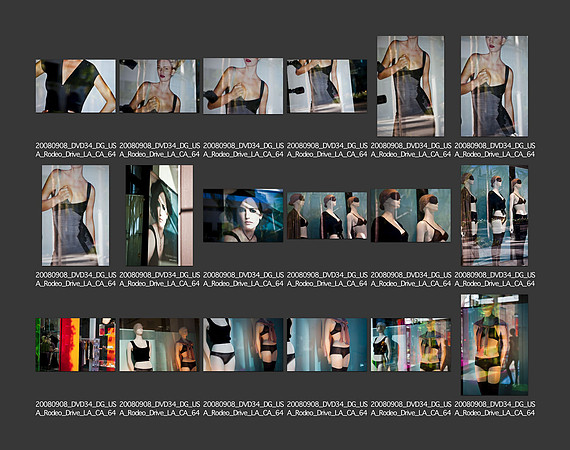Click the filename caption under the V-neck dress thumbnail

click(76, 150)
